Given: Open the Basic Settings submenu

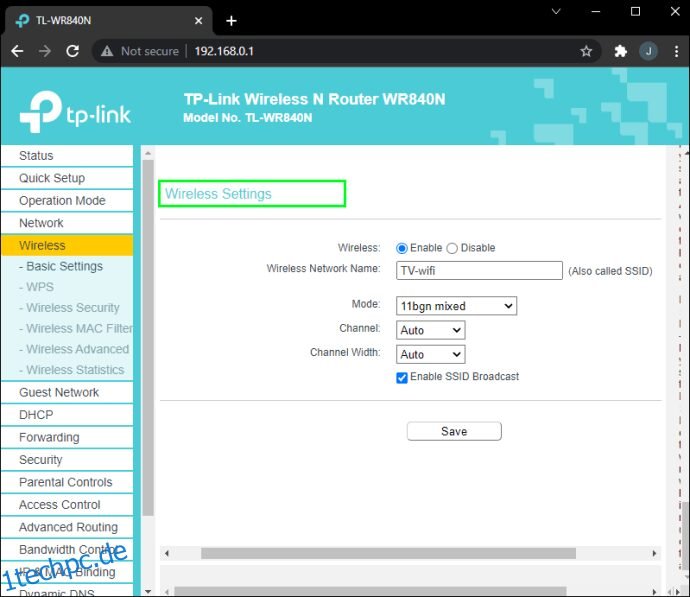Looking at the screenshot, I should click(67, 266).
